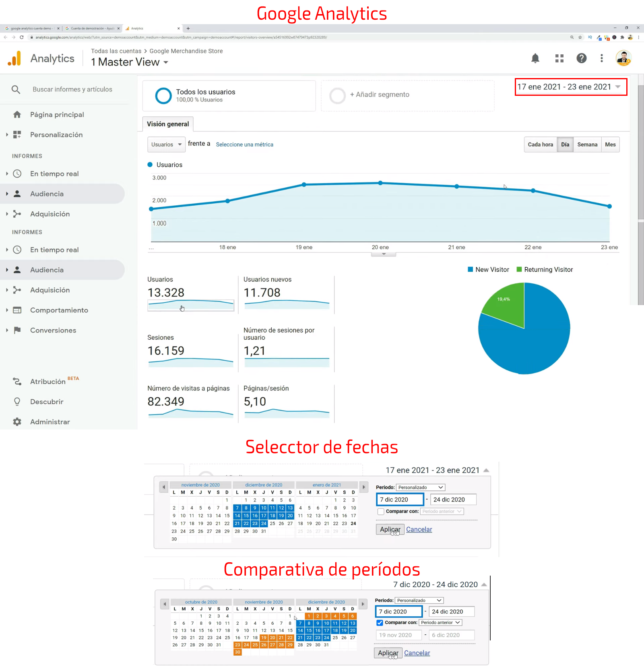Viewport: 644px width, 671px height.
Task: Go to previous month in the Selector de fechas calendar
Action: pyautogui.click(x=163, y=487)
